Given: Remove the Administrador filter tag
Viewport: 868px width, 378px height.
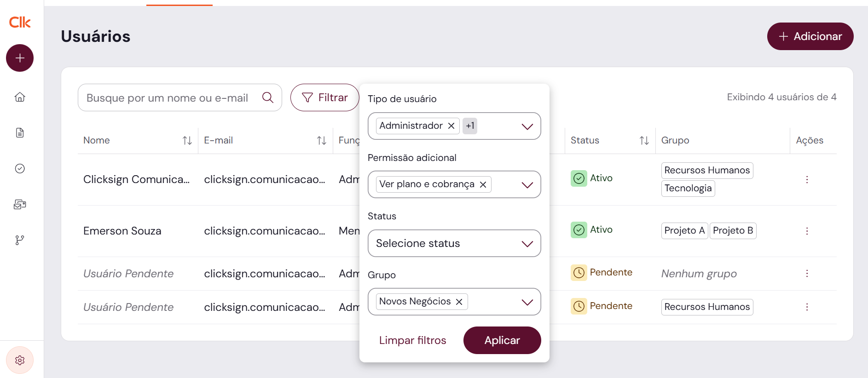Looking at the screenshot, I should click(451, 126).
